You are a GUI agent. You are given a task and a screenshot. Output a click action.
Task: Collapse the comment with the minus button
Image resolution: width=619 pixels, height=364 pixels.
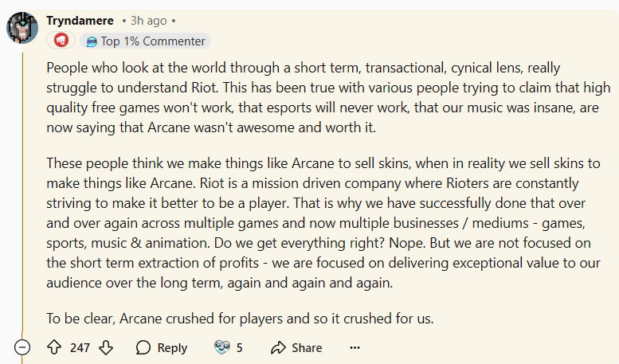click(x=23, y=348)
